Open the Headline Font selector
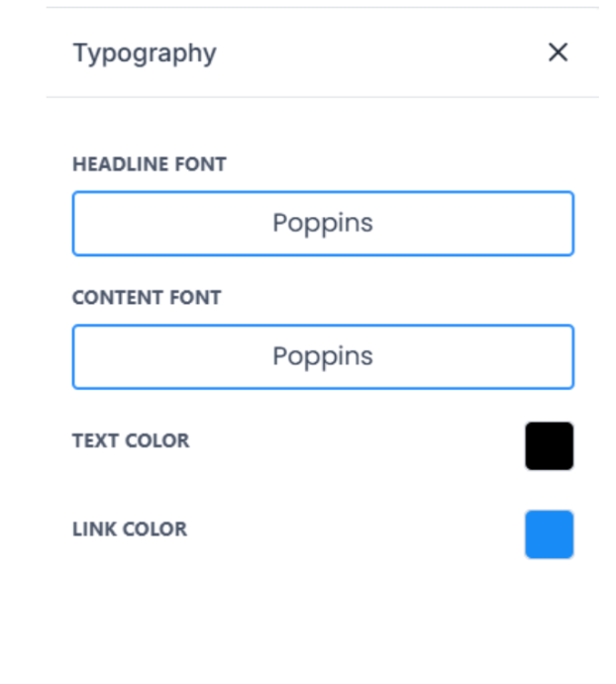616x684 pixels. tap(323, 224)
